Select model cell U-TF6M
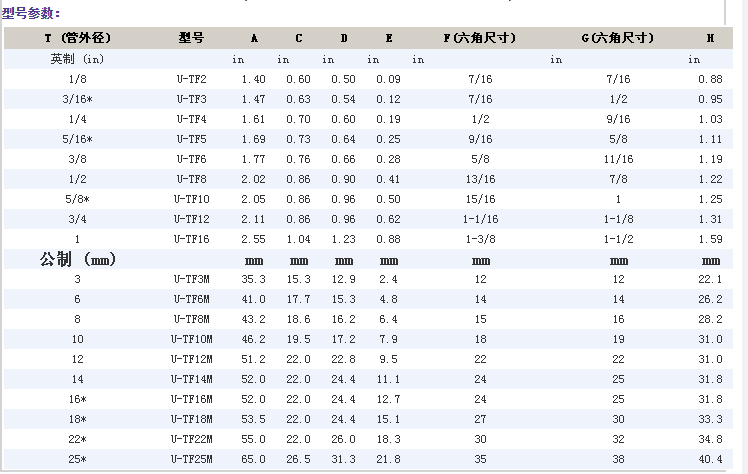 [191, 299]
